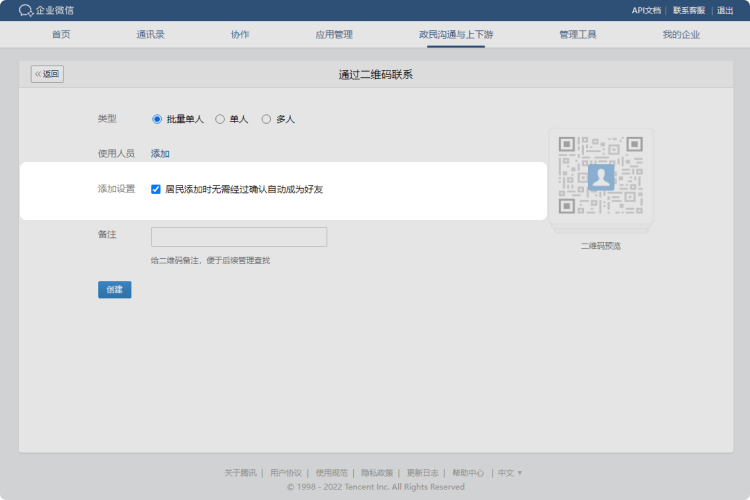Image resolution: width=750 pixels, height=500 pixels.
Task: Open the 联系客服 link
Action: [689, 11]
